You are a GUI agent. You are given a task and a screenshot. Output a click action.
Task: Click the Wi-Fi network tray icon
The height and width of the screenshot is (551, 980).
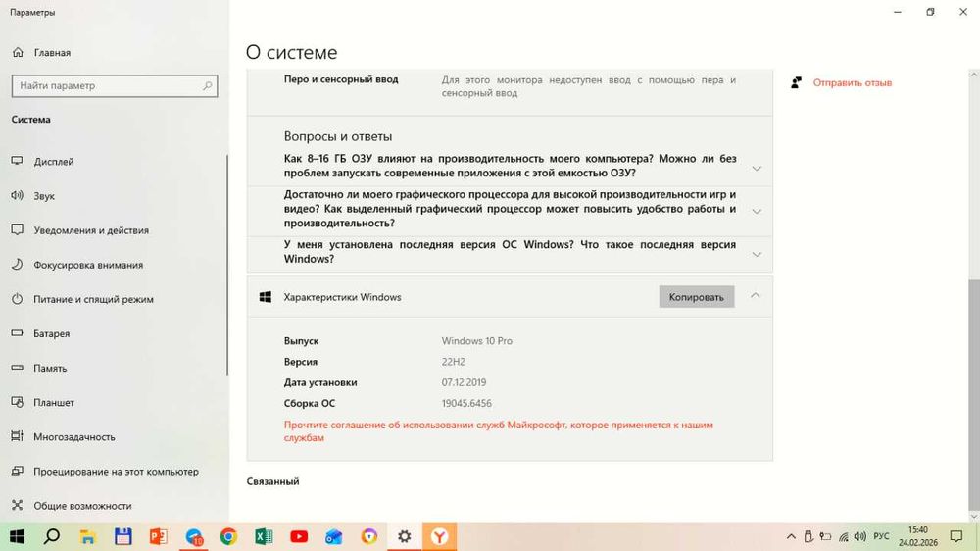pyautogui.click(x=844, y=536)
